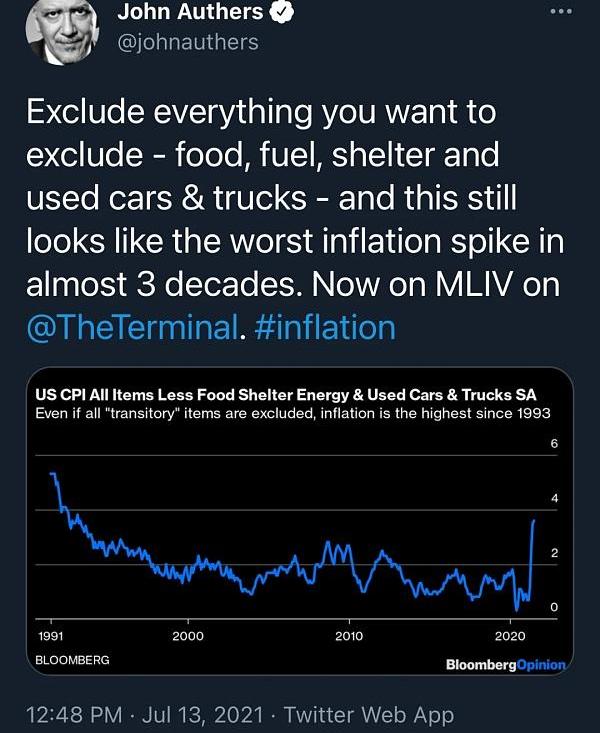Screen dimensions: 600x733
Task: Click the chart subtitle about transitory items
Action: pos(293,413)
